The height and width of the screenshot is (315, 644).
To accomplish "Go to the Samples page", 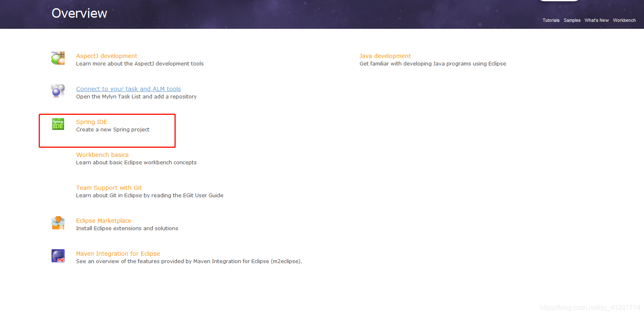I will pos(572,20).
